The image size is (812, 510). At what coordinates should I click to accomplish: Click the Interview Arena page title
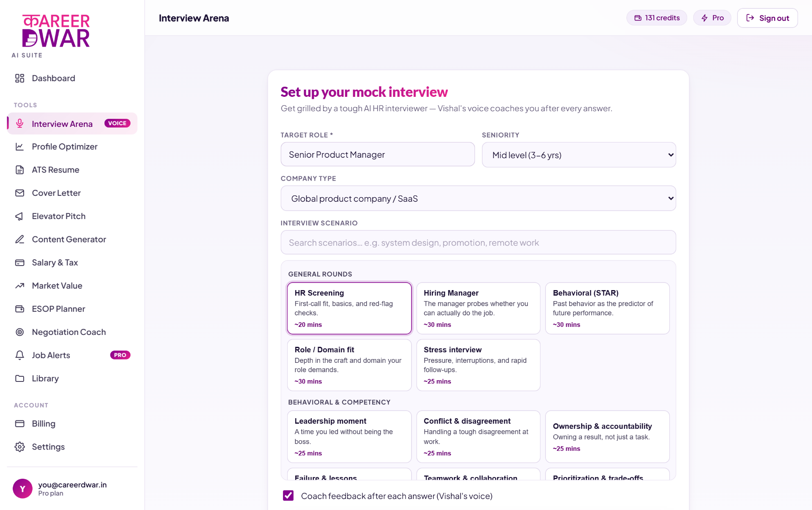tap(194, 18)
